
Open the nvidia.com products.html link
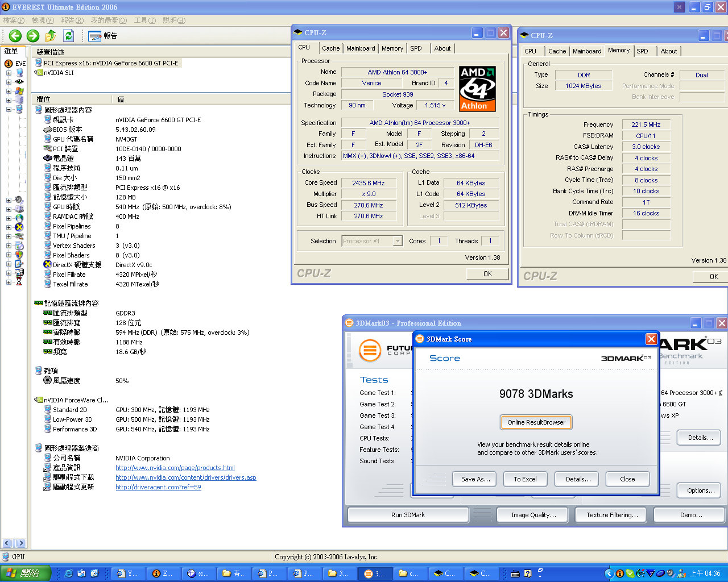[x=175, y=468]
